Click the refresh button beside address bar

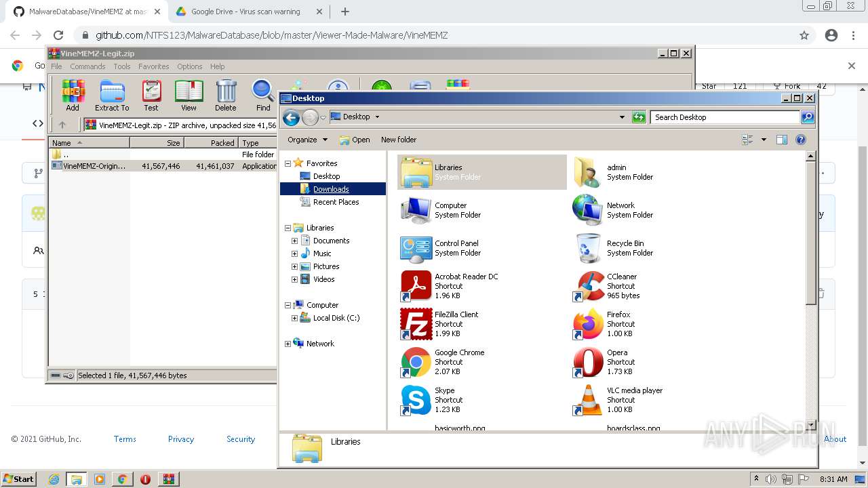click(x=638, y=117)
